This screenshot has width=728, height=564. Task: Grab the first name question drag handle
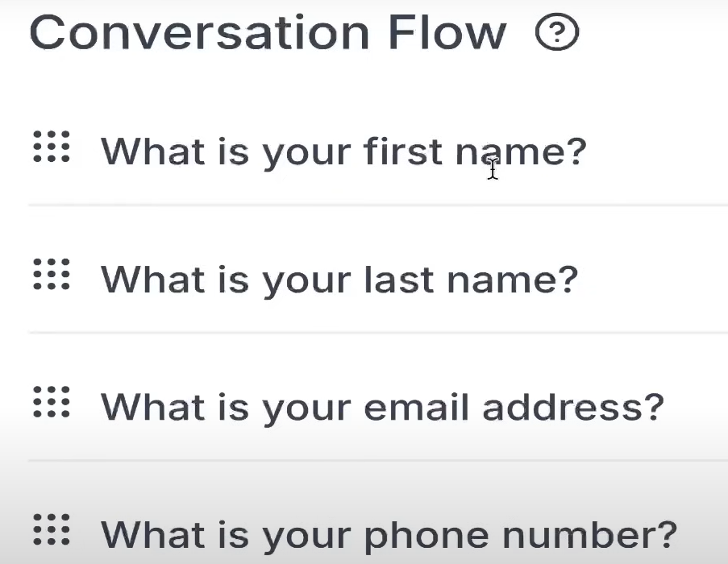(51, 147)
